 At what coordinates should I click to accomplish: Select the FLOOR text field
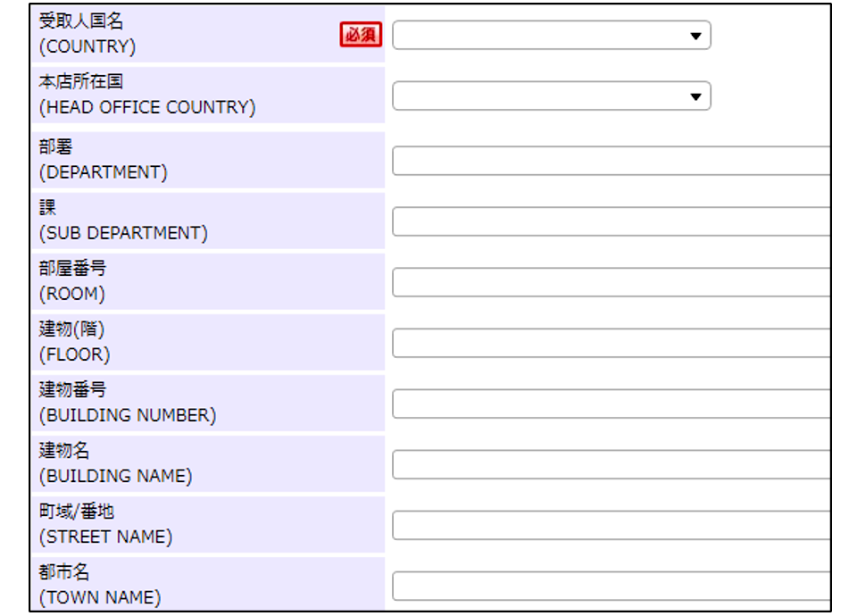[x=611, y=343]
